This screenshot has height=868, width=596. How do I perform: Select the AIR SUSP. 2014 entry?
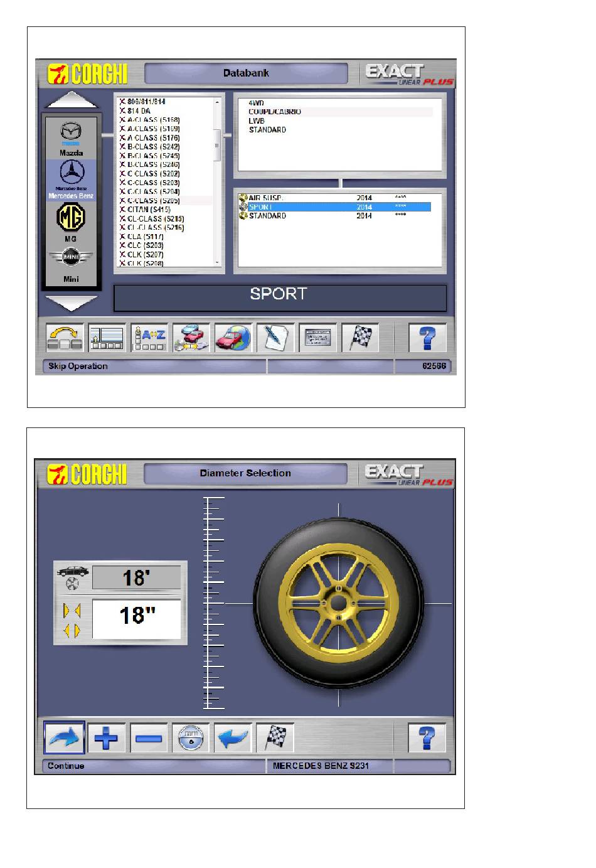click(x=334, y=198)
